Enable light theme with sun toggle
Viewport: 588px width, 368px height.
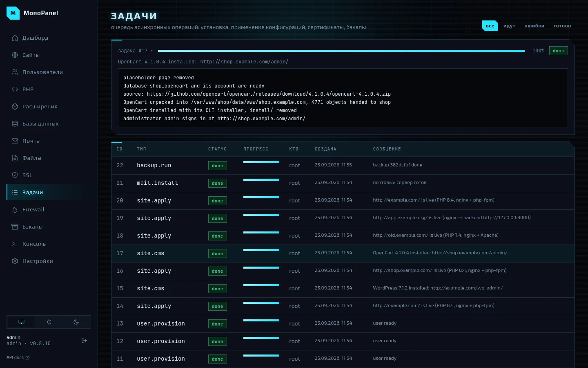[x=49, y=322]
